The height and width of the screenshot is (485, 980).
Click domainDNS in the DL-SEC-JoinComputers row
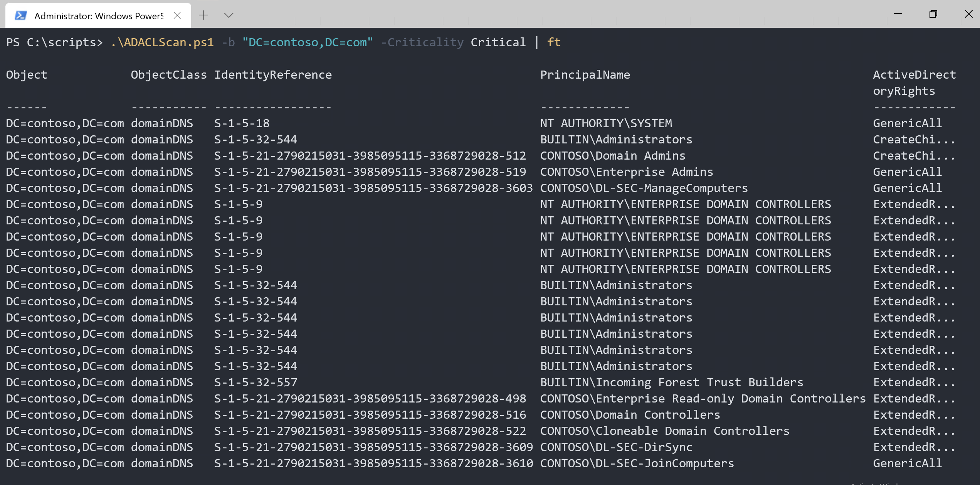pos(162,463)
